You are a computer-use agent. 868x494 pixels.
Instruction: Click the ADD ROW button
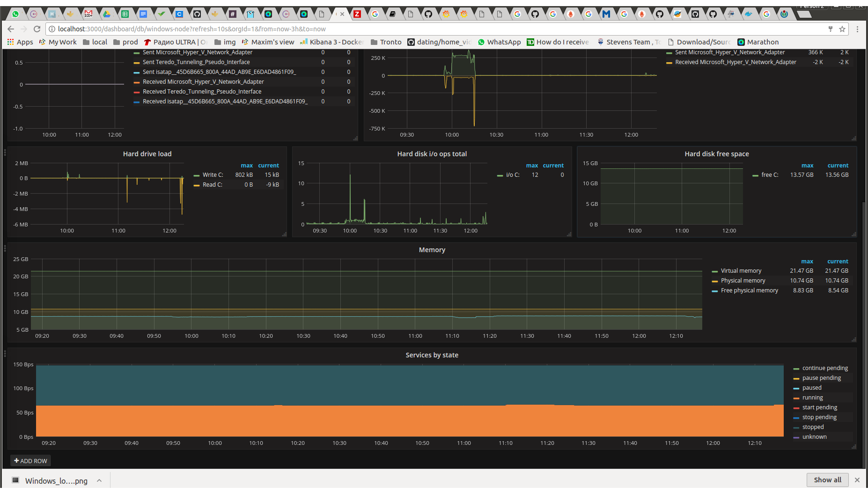(x=30, y=461)
